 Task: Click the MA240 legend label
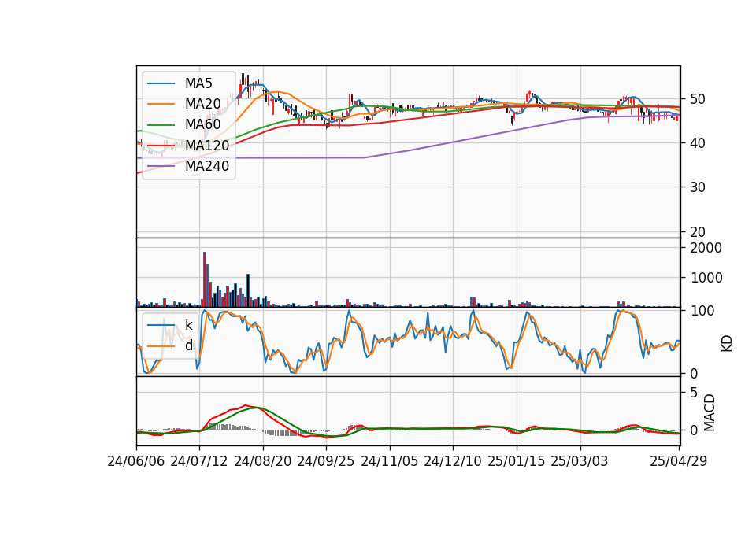click(207, 166)
